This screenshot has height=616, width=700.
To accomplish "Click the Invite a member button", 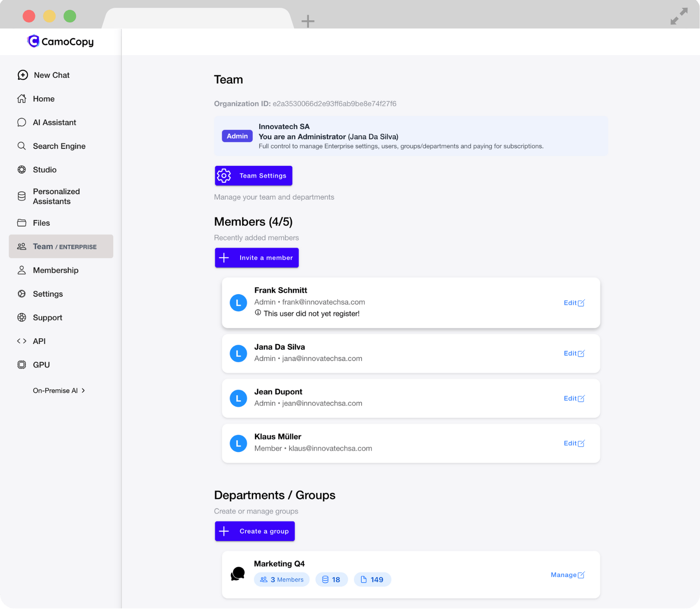I will (x=257, y=257).
